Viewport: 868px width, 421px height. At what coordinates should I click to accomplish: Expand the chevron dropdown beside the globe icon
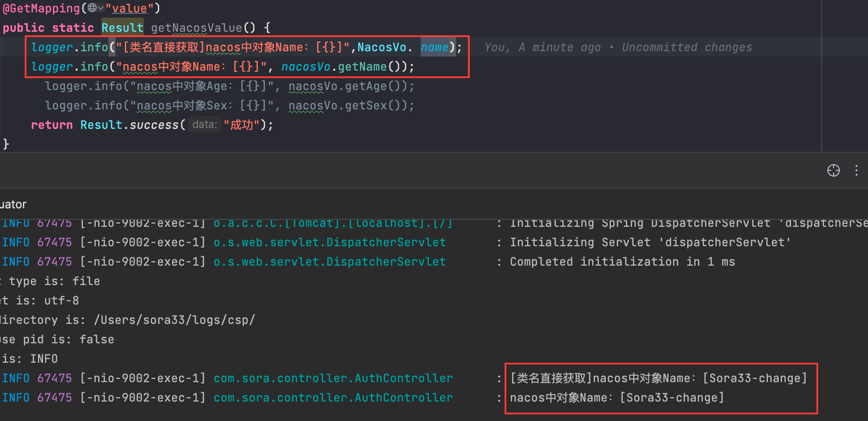101,8
